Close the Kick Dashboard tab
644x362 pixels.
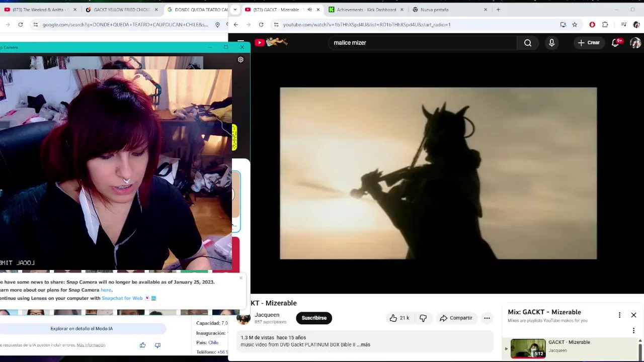pos(401,10)
